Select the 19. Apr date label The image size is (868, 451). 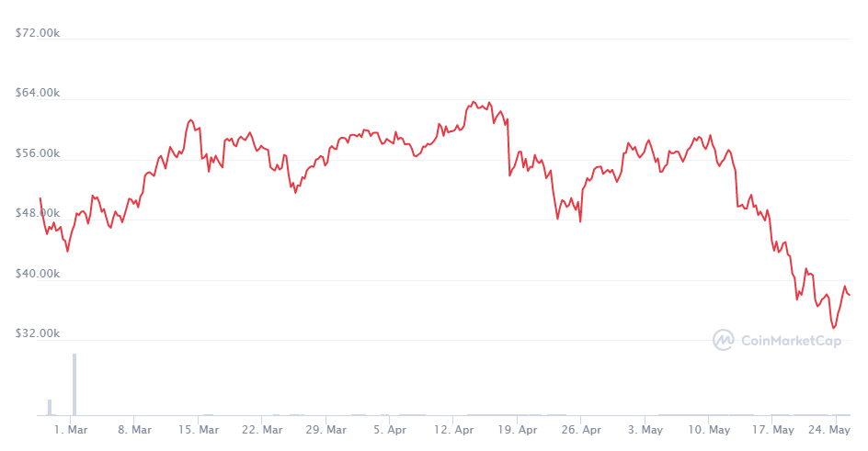(518, 429)
